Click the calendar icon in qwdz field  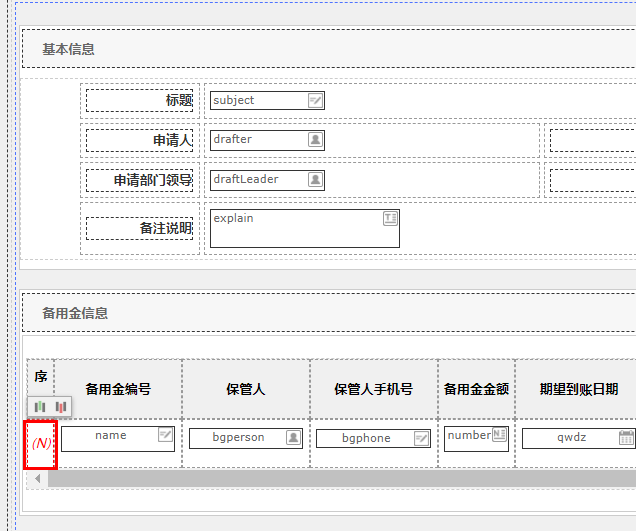pyautogui.click(x=627, y=437)
